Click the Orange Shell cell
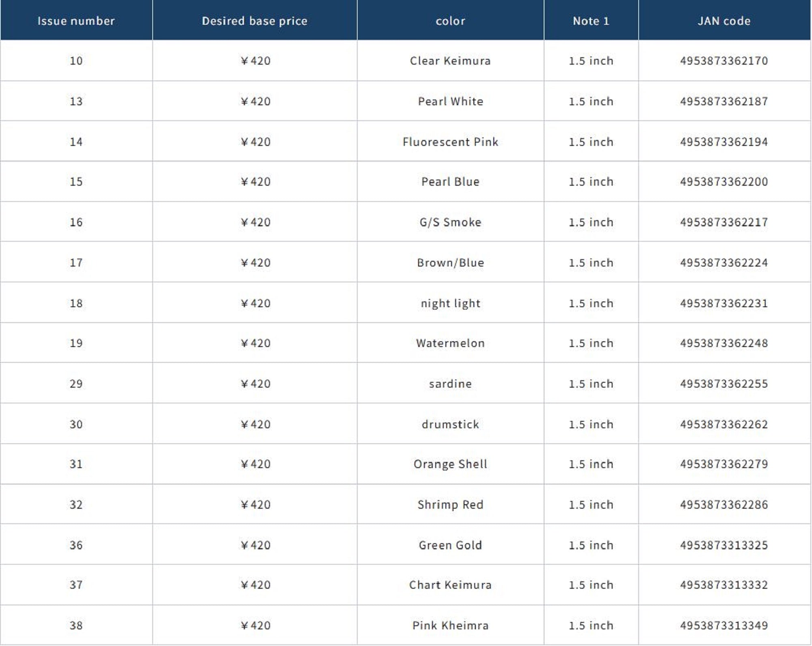 pos(450,464)
